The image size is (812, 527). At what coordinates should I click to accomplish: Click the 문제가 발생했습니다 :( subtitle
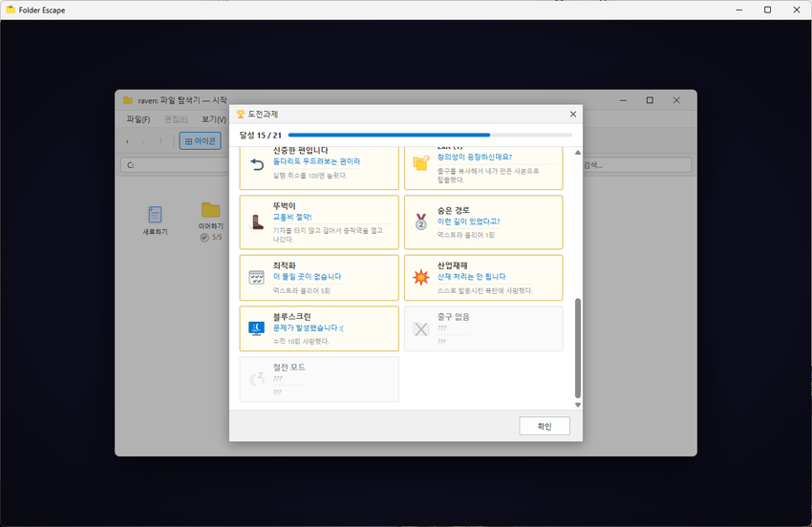(309, 327)
